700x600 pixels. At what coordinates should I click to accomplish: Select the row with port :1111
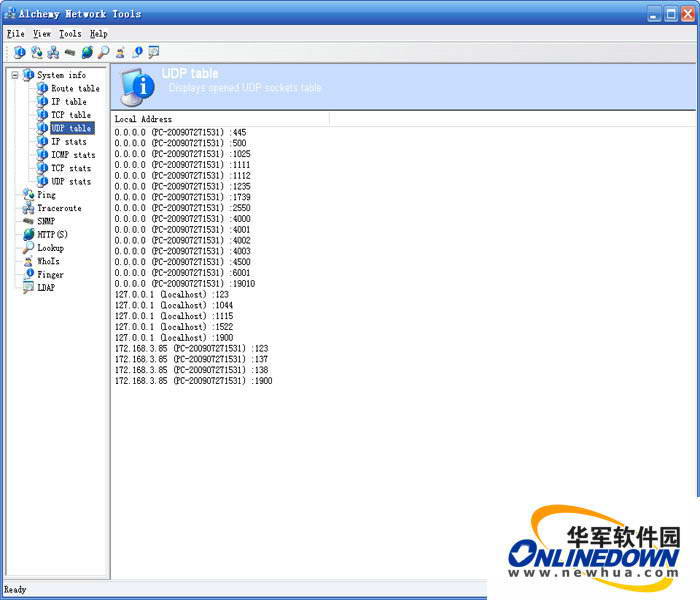[183, 165]
